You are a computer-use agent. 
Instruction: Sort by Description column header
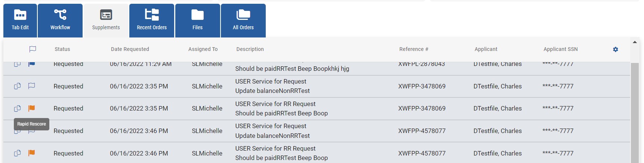tap(250, 49)
